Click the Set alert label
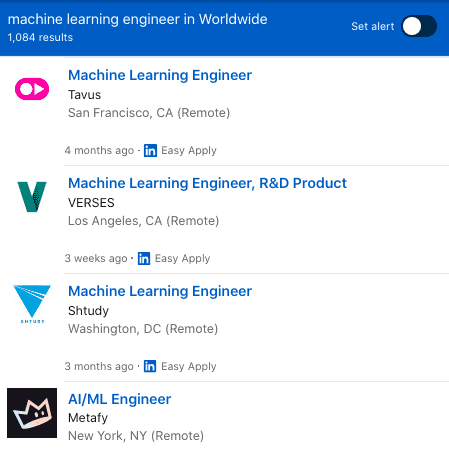 tap(373, 26)
